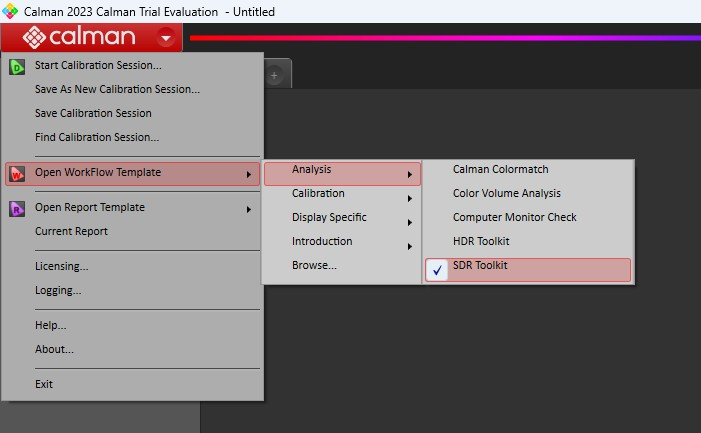Select the Calibration submenu item
Viewport: 701px width, 433px height.
318,193
